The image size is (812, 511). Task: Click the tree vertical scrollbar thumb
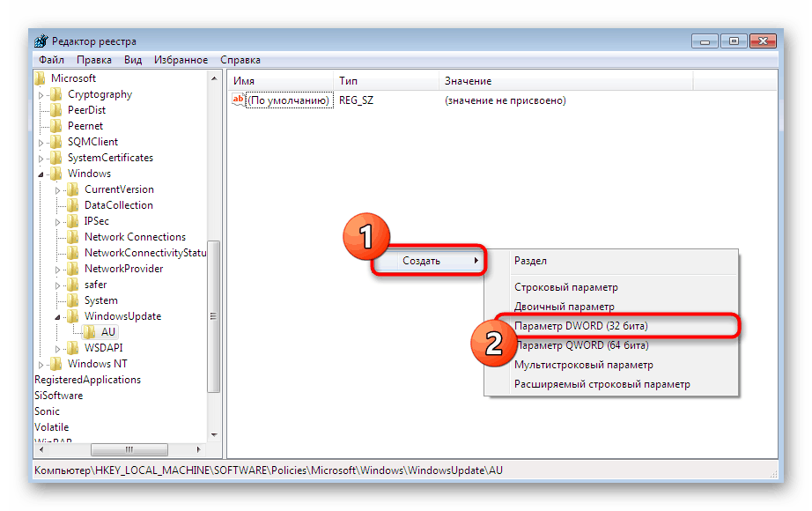pyautogui.click(x=214, y=316)
